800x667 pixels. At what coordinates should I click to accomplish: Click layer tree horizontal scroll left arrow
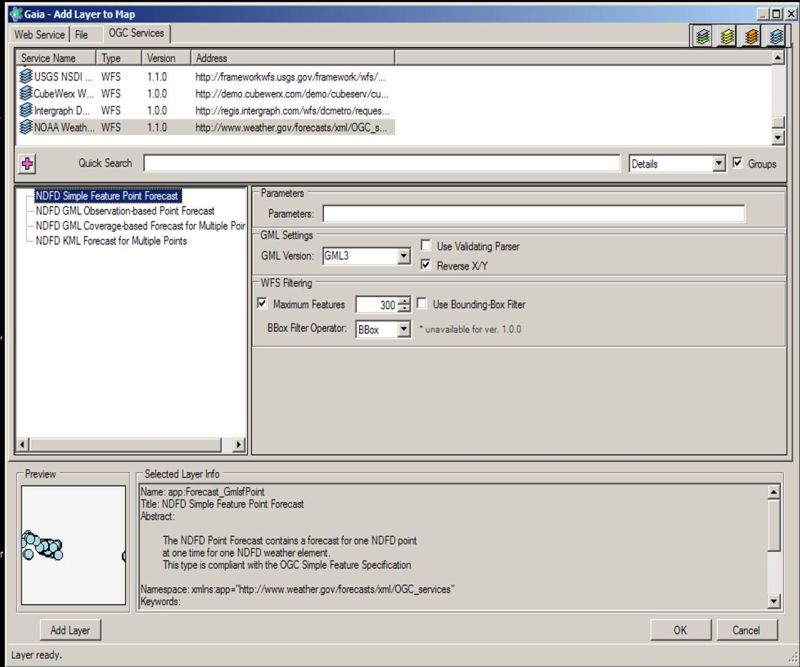(22, 444)
